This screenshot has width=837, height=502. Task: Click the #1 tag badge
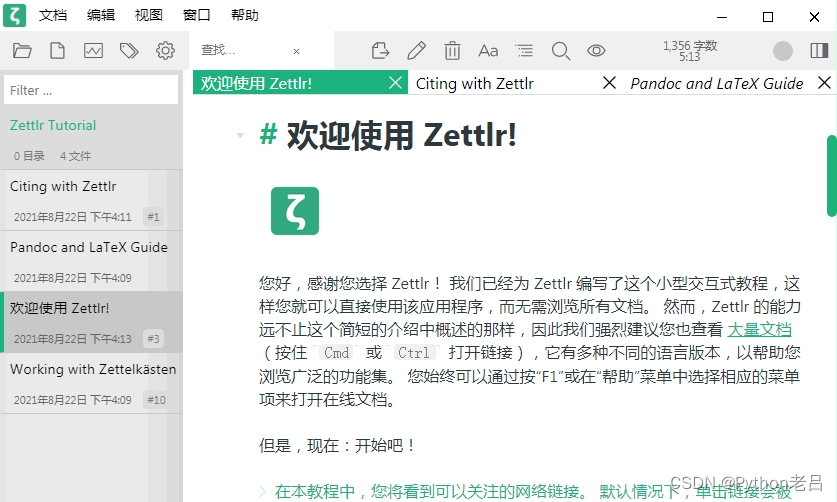pyautogui.click(x=153, y=217)
